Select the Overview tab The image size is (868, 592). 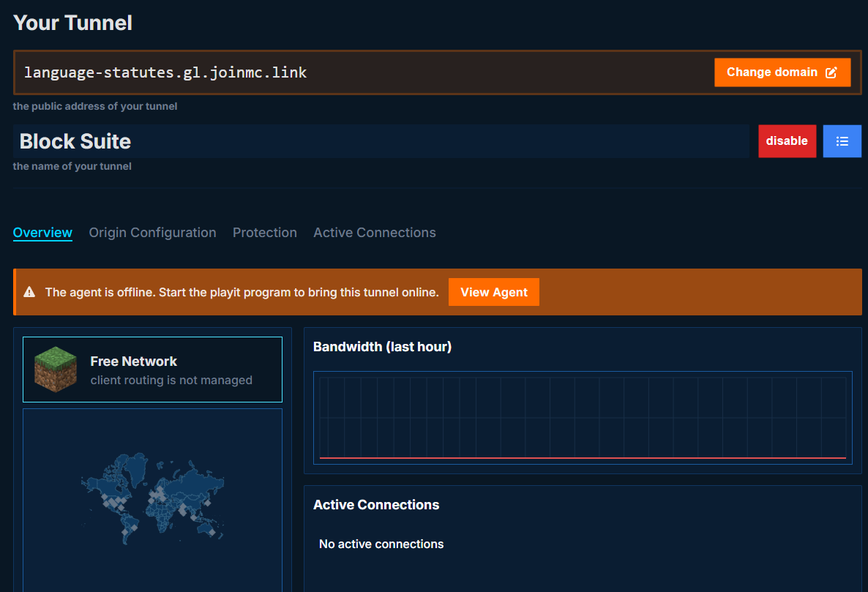click(42, 232)
